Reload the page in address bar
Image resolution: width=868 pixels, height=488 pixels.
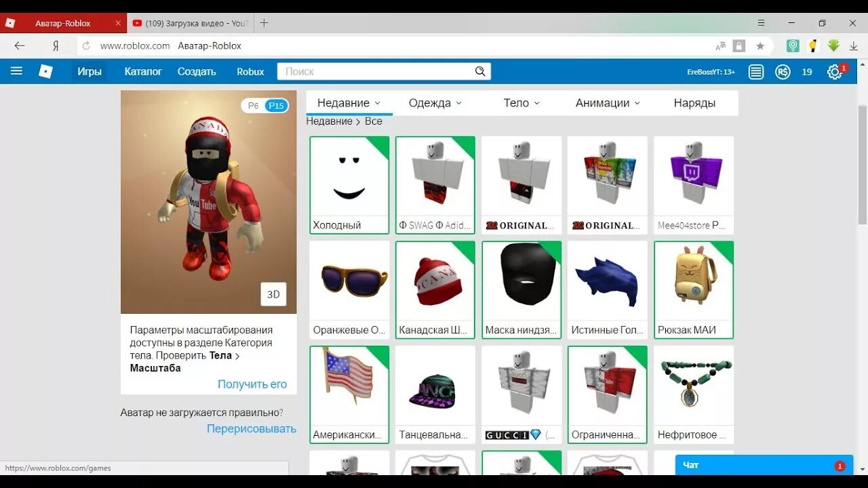coord(86,46)
